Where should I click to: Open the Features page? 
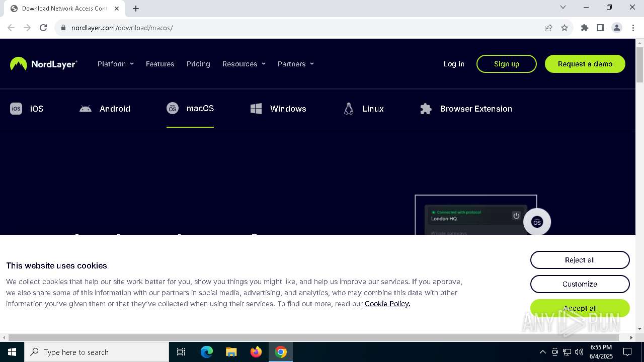(160, 64)
